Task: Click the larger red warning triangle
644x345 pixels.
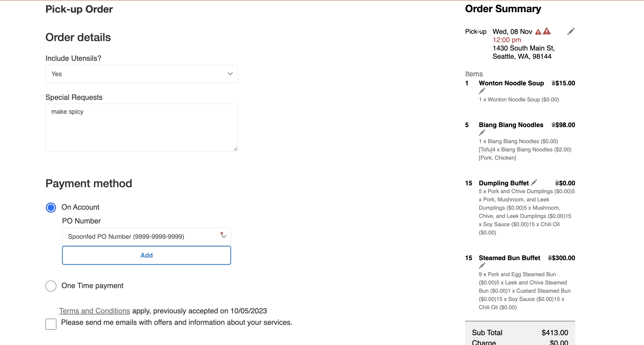Action: click(547, 31)
